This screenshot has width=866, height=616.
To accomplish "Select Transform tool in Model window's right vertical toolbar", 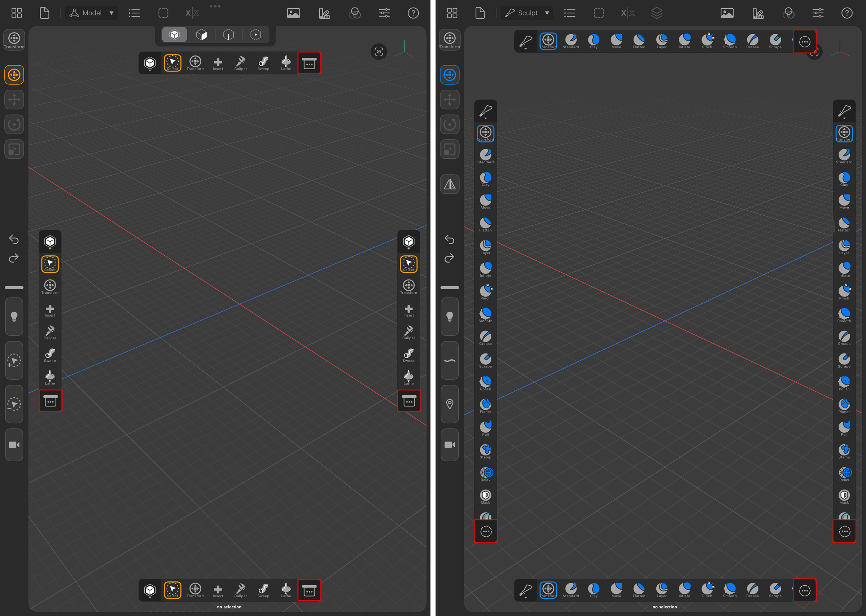I will tap(409, 287).
